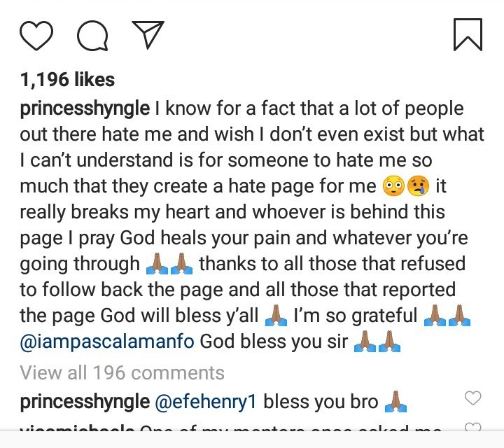
Task: Like the efehenry1 reply comment
Action: [x=472, y=398]
